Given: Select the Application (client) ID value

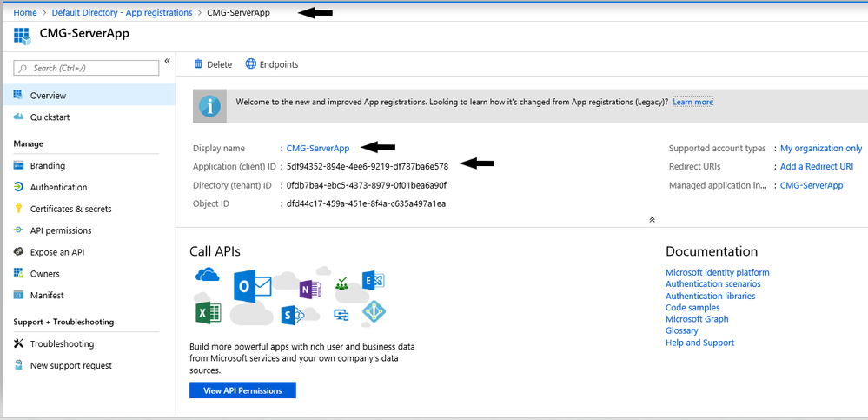Looking at the screenshot, I should [x=367, y=166].
